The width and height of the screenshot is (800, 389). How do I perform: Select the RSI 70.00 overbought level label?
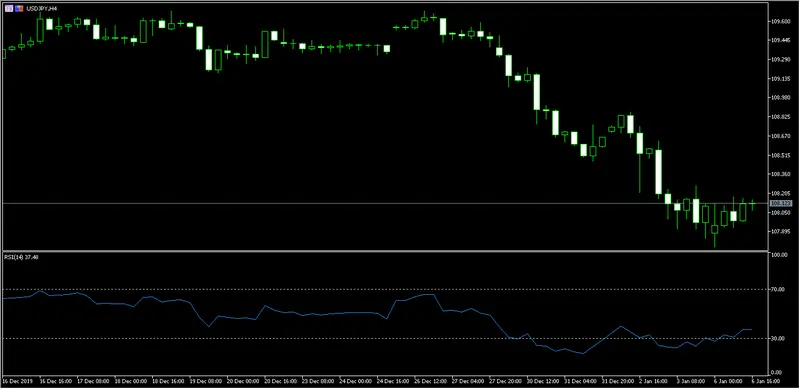[x=777, y=289]
